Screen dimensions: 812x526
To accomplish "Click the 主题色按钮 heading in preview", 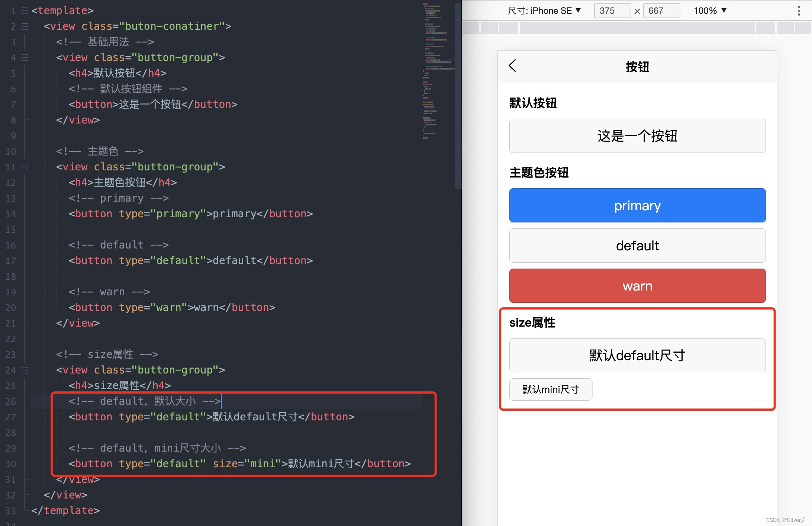I will 539,173.
